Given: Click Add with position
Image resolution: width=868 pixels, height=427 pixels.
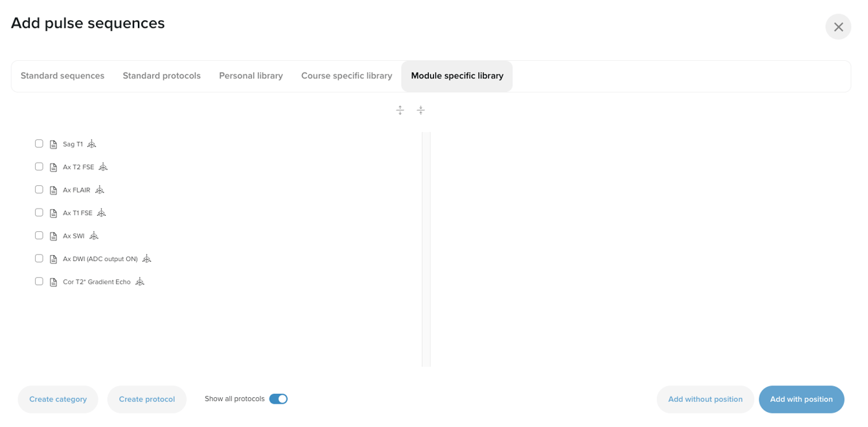Looking at the screenshot, I should click(801, 399).
